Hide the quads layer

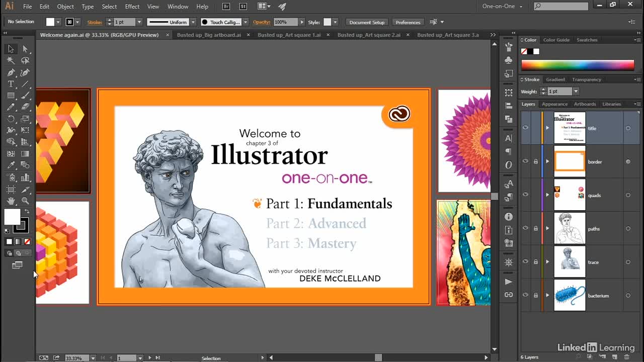[525, 195]
